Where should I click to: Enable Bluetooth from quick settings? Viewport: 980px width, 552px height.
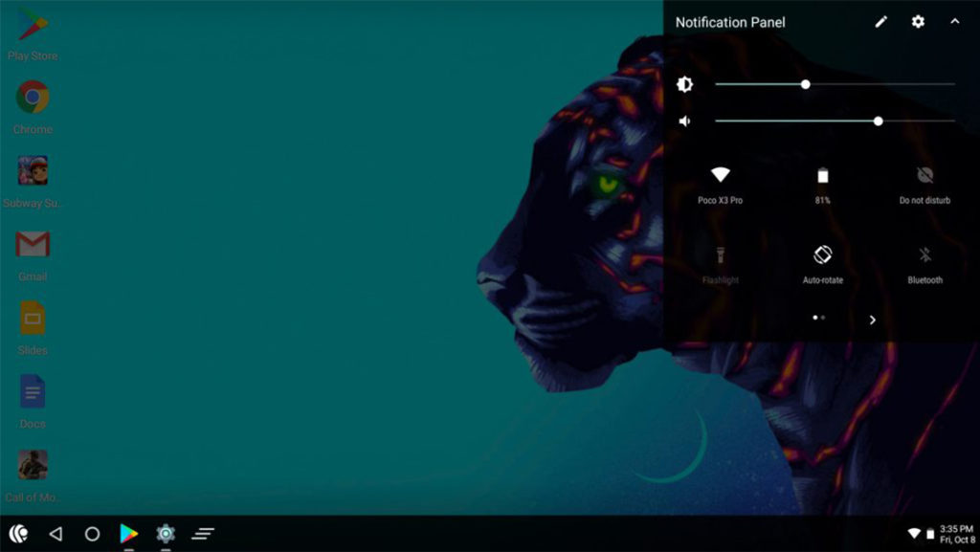click(x=923, y=263)
